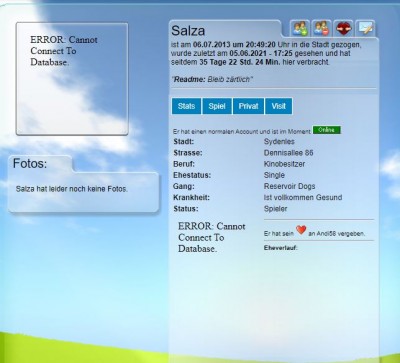Click the city name Sydenies
This screenshot has width=400, height=363.
(279, 142)
